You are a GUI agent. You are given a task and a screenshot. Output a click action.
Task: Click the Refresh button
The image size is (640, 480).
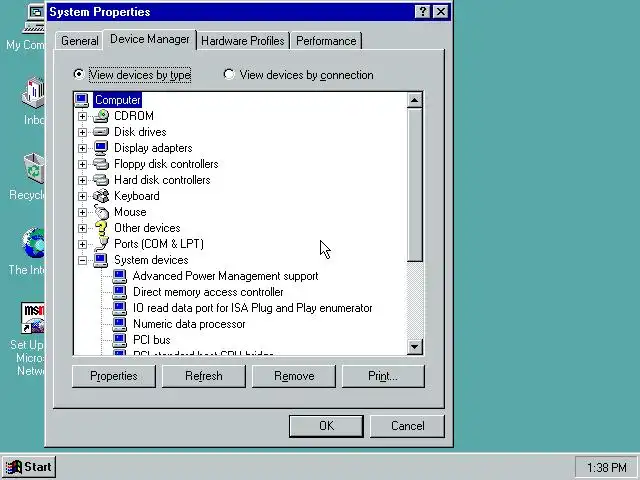(x=204, y=376)
